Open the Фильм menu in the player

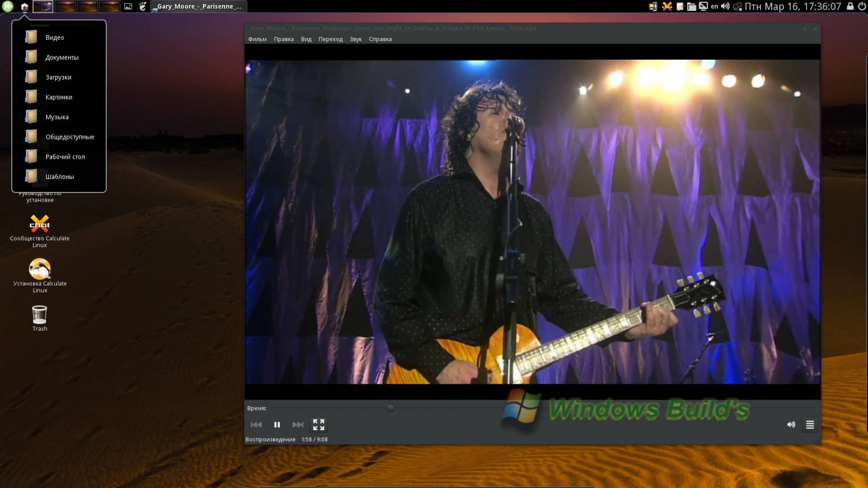pyautogui.click(x=257, y=39)
